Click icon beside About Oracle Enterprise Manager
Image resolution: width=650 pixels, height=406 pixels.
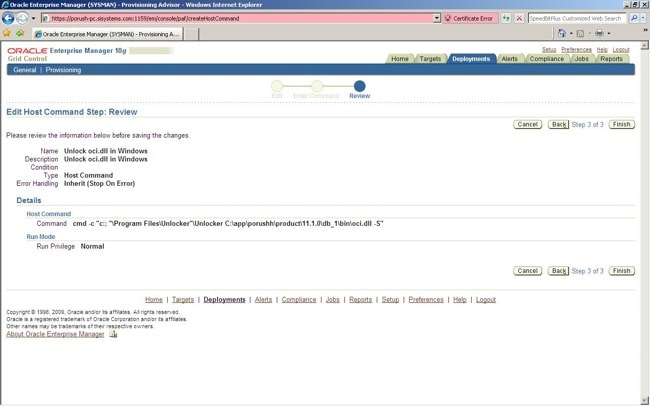pos(113,334)
